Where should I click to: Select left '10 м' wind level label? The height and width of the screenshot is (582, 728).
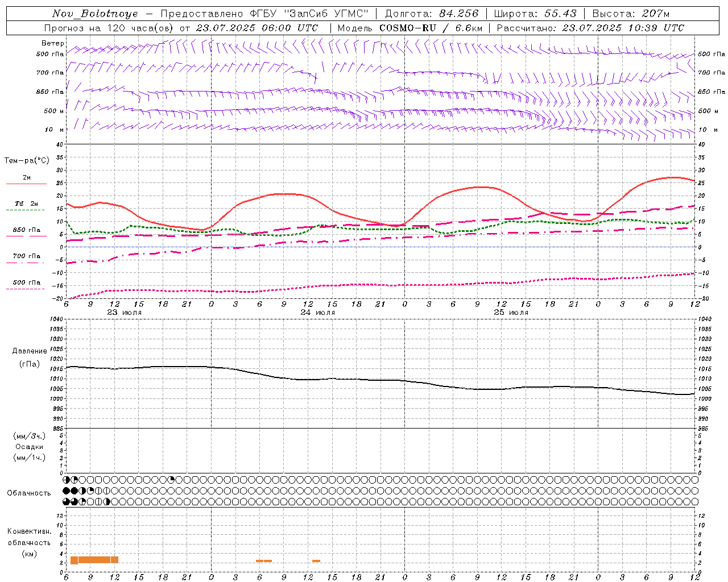(x=54, y=130)
